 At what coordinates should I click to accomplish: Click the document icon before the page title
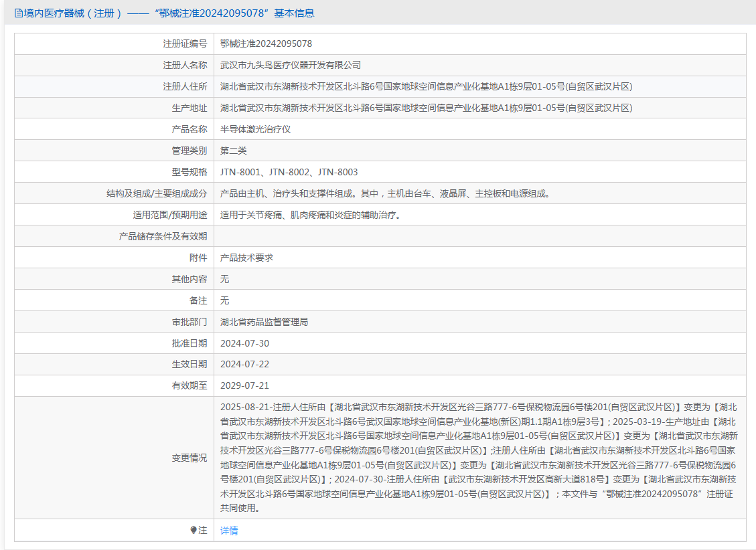point(18,13)
